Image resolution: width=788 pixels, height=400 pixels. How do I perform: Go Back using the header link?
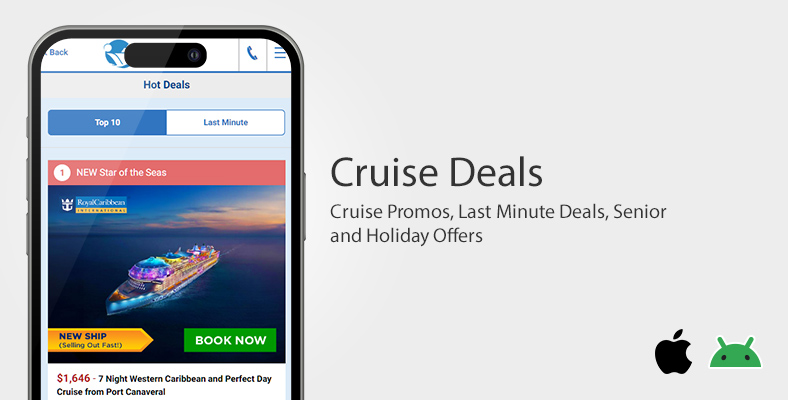(x=56, y=52)
